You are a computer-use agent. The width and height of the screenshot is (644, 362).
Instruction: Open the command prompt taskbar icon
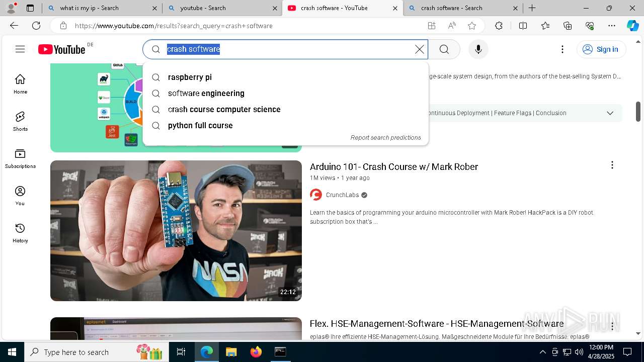pos(280,352)
